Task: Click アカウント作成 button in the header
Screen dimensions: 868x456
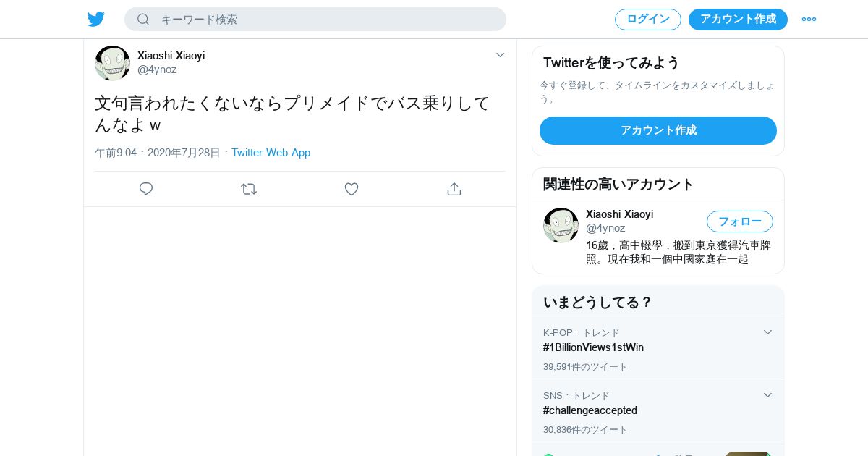Action: pyautogui.click(x=738, y=20)
